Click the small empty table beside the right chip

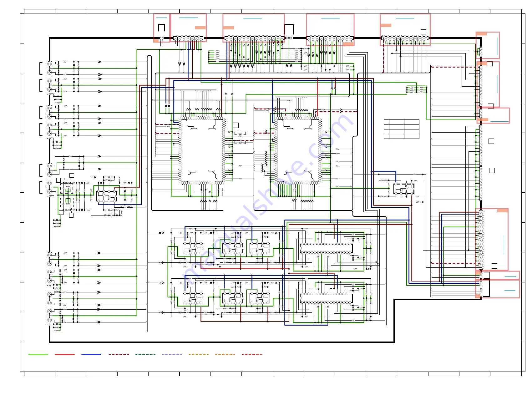pyautogui.click(x=402, y=129)
